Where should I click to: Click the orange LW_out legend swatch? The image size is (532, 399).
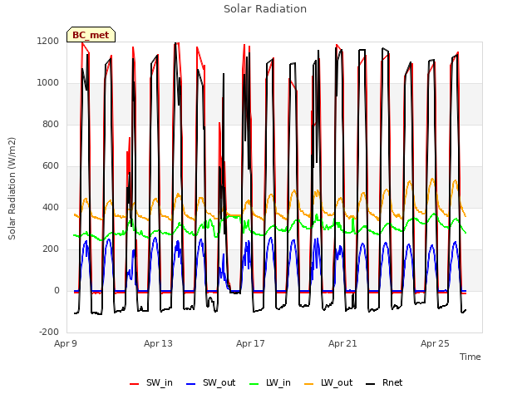click(x=308, y=384)
